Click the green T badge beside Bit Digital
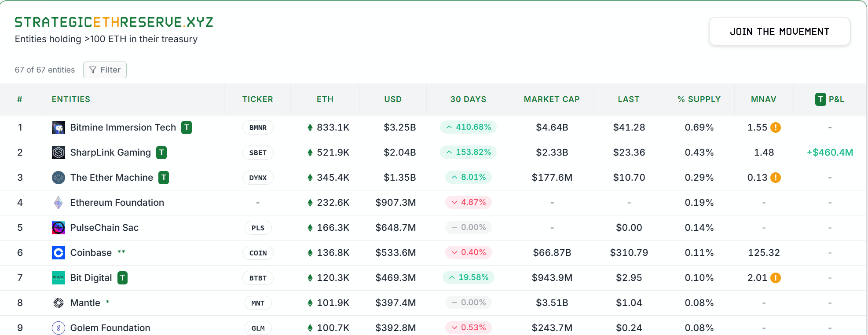868x335 pixels. [123, 278]
